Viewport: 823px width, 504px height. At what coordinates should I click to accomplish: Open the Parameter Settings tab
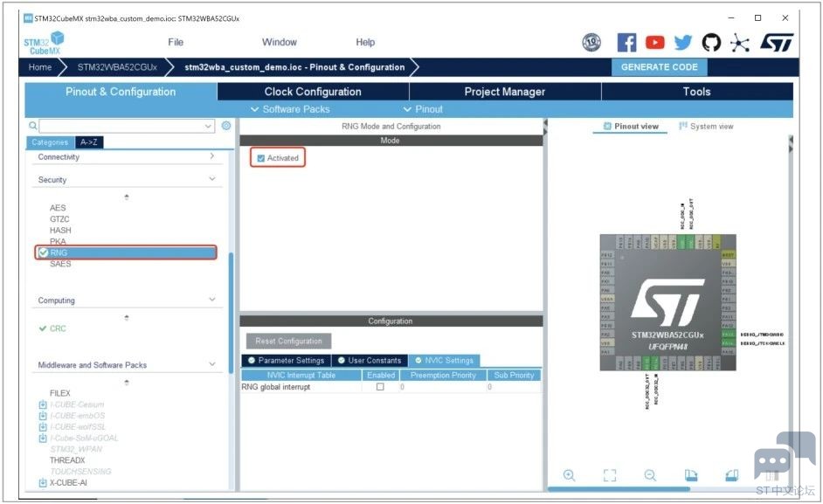click(x=286, y=361)
